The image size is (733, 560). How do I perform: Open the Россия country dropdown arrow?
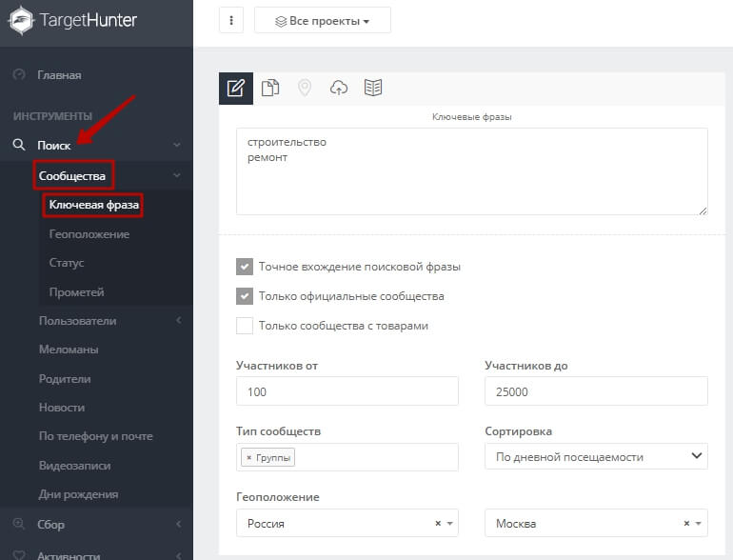[449, 524]
